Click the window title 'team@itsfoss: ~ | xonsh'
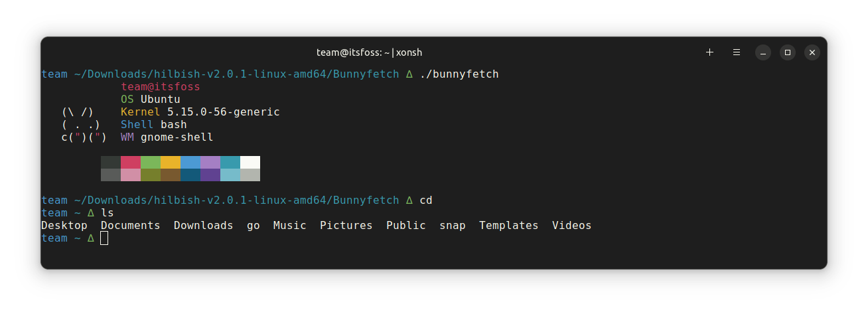Image resolution: width=868 pixels, height=314 pixels. [x=369, y=52]
